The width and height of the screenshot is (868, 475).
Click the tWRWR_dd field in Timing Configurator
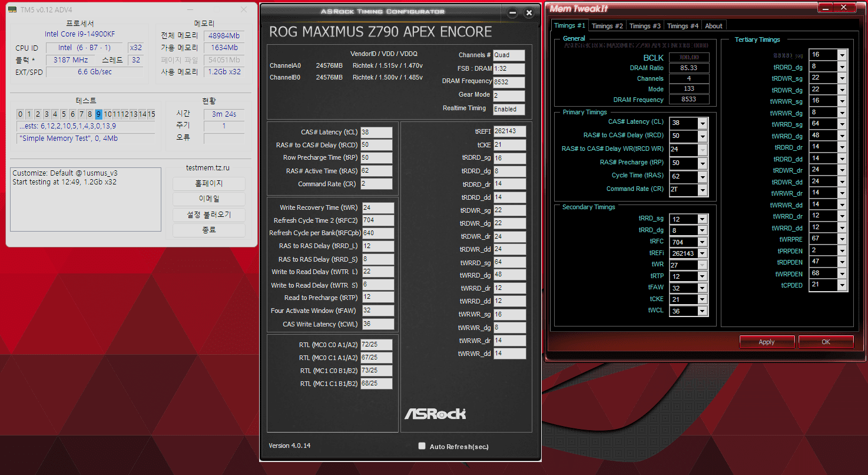pyautogui.click(x=509, y=354)
